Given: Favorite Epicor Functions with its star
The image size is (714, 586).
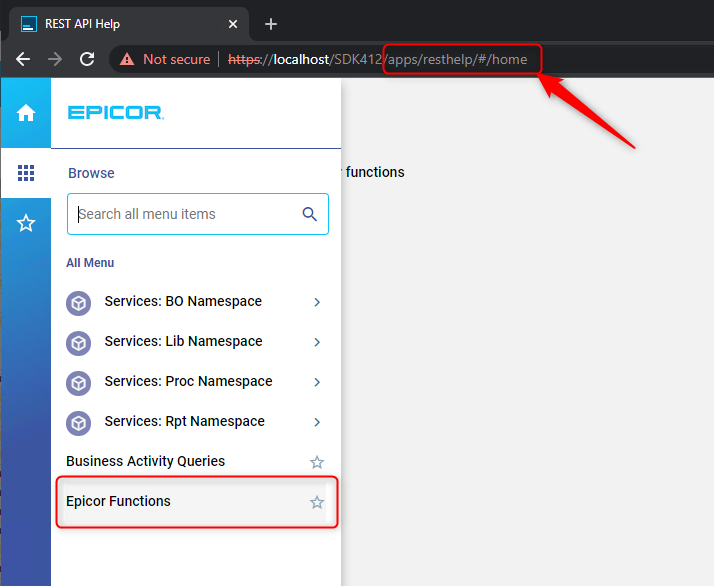Looking at the screenshot, I should coord(317,503).
